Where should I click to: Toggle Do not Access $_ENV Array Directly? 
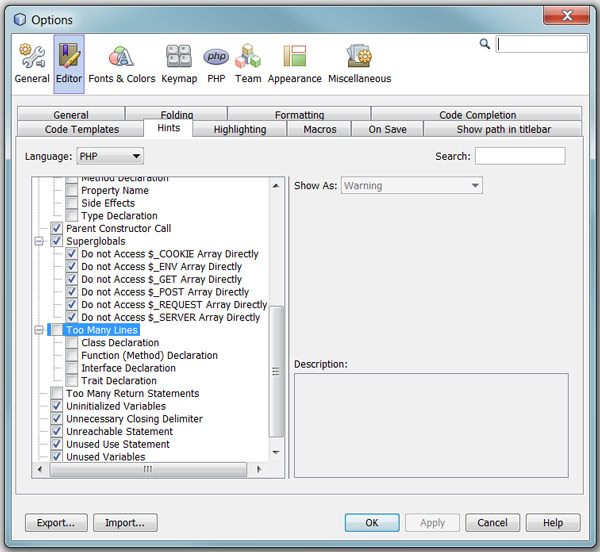[x=72, y=266]
